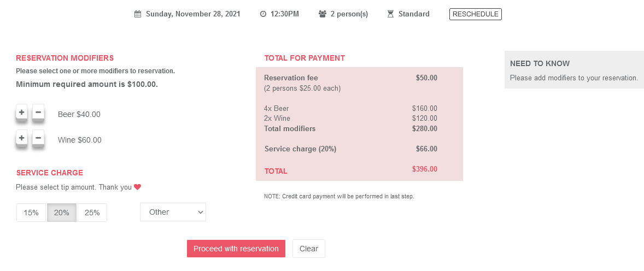Select the 20% tip option
Image resolution: width=644 pixels, height=271 pixels.
(x=62, y=213)
